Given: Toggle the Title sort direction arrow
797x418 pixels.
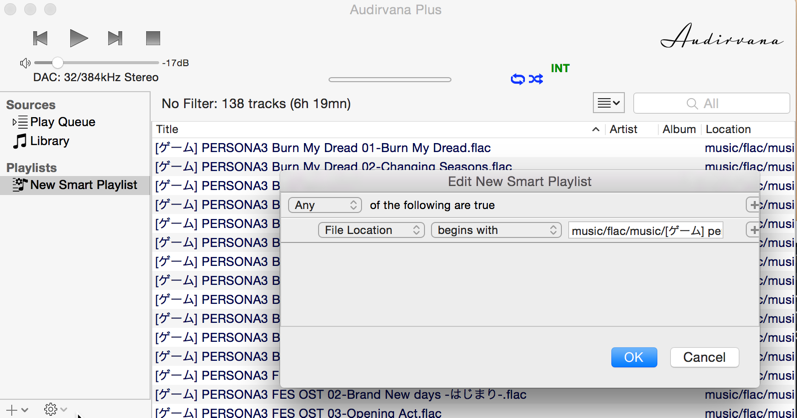Looking at the screenshot, I should [x=596, y=130].
